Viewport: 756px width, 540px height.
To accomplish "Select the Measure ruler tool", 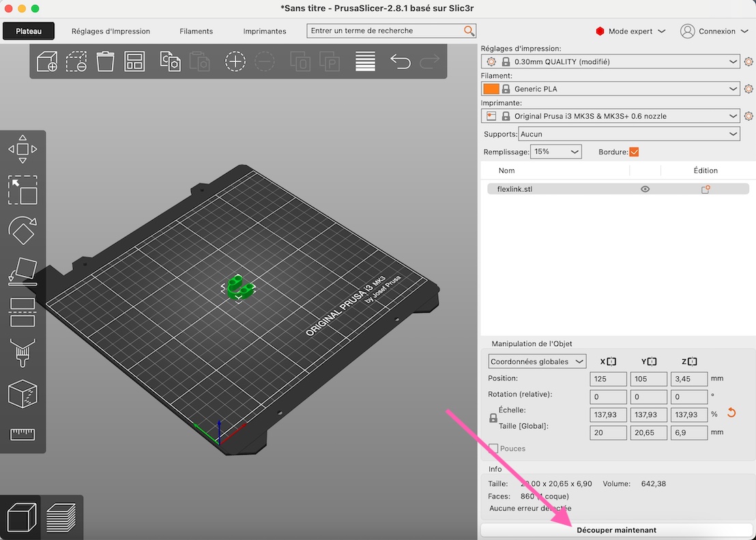I will (23, 434).
